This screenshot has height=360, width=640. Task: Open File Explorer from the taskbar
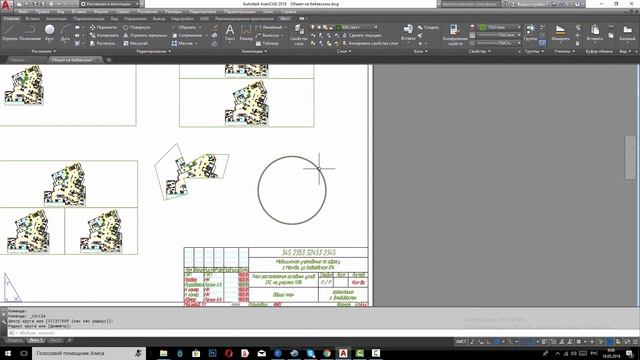point(163,353)
